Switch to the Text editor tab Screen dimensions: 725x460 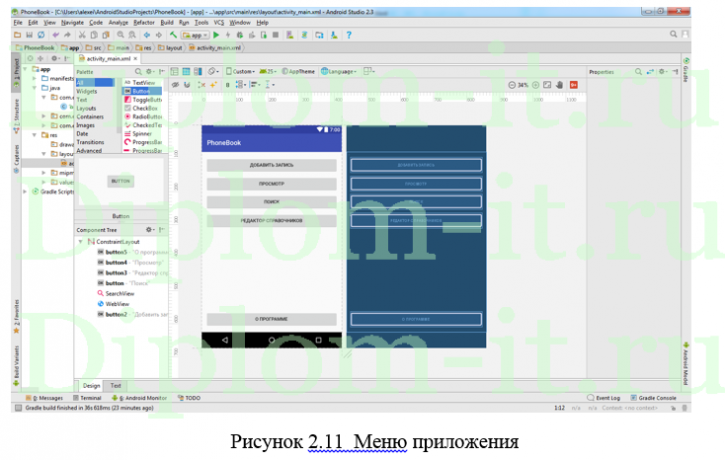[116, 386]
